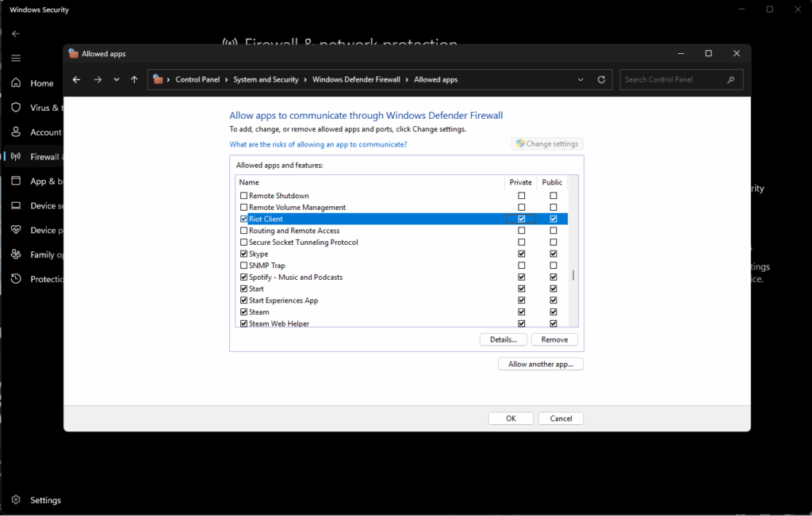Screen dimensions: 812x516
Task: Open Settings gear in Windows Security
Action: click(x=16, y=499)
